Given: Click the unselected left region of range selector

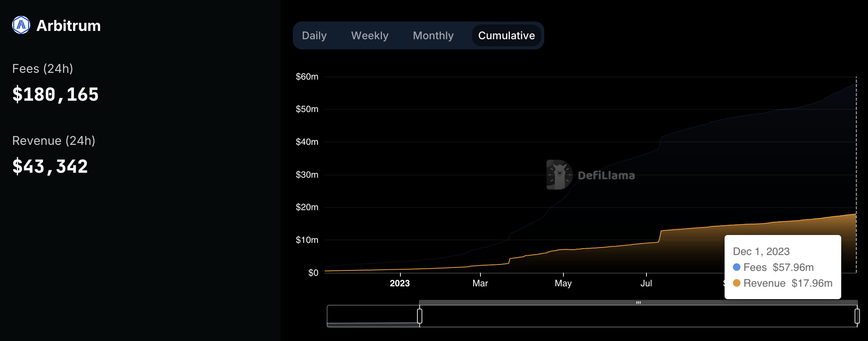Looking at the screenshot, I should click(x=373, y=316).
